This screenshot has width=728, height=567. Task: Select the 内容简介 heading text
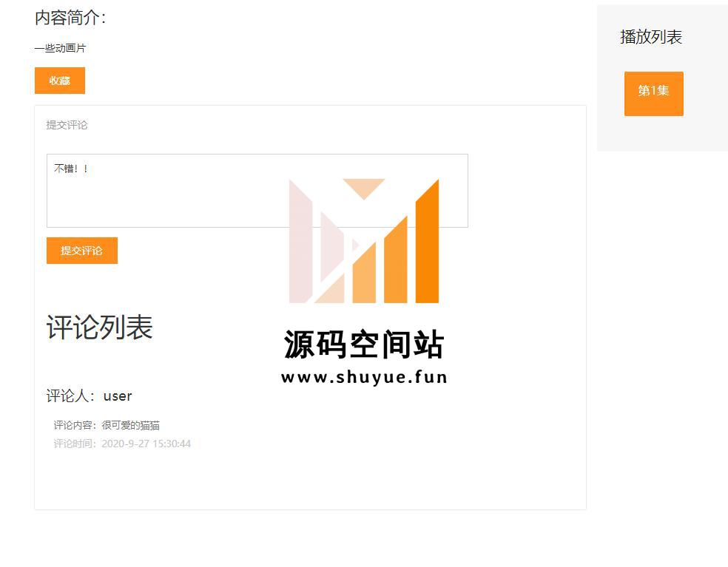click(x=70, y=18)
